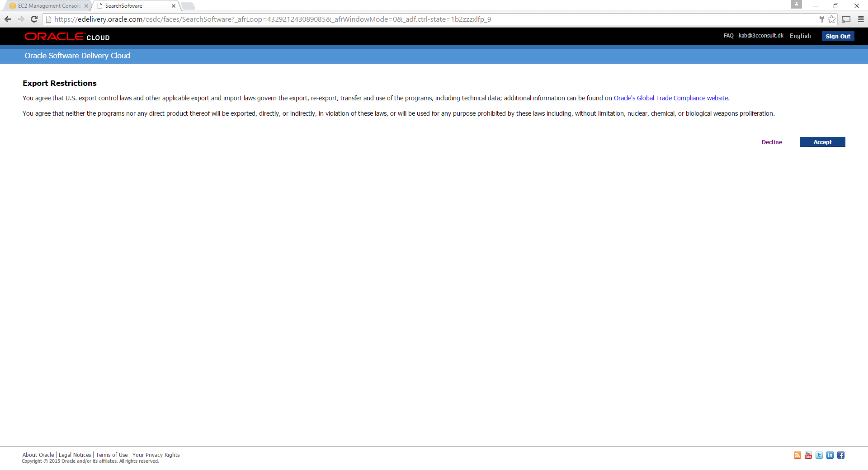Open the English language selector

point(800,36)
